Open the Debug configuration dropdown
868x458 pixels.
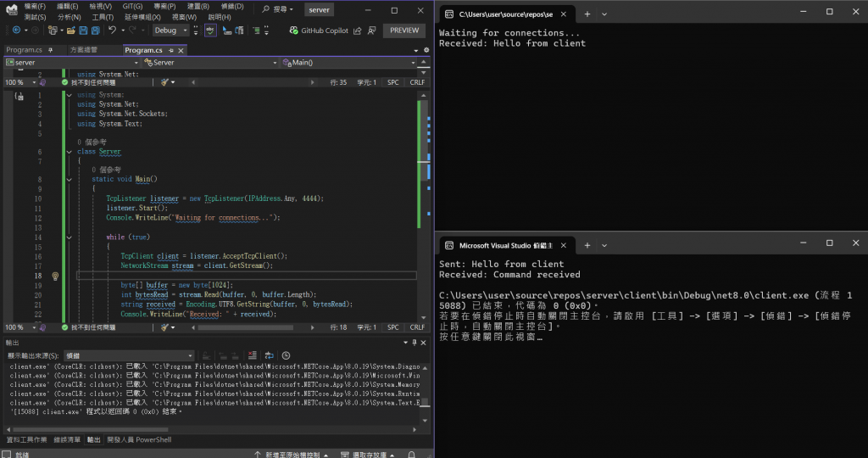point(171,31)
